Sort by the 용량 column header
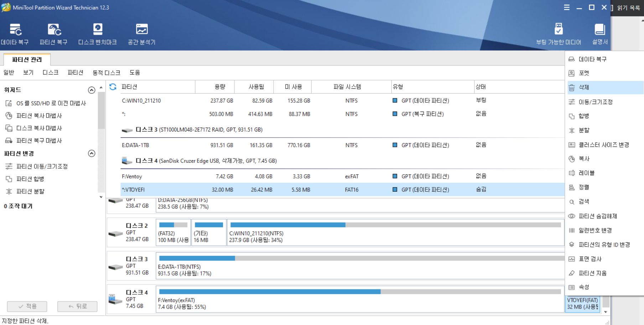This screenshot has width=644, height=325. [x=215, y=87]
